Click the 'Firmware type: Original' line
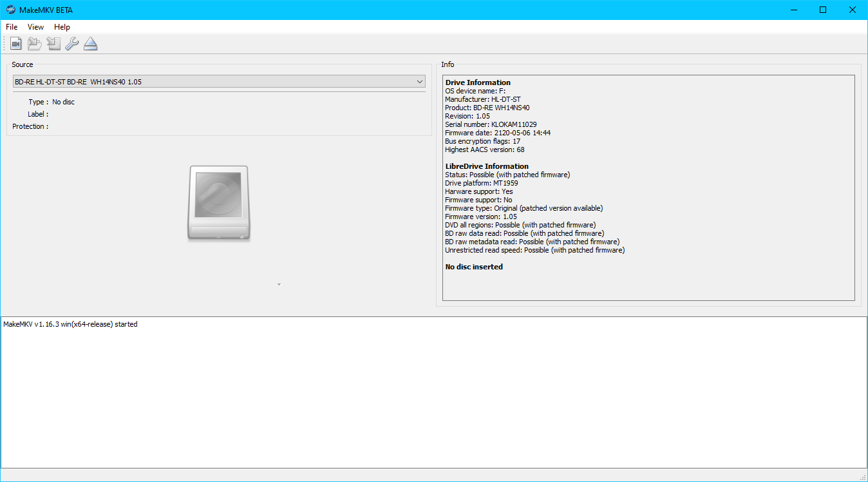The height and width of the screenshot is (482, 868). click(524, 208)
